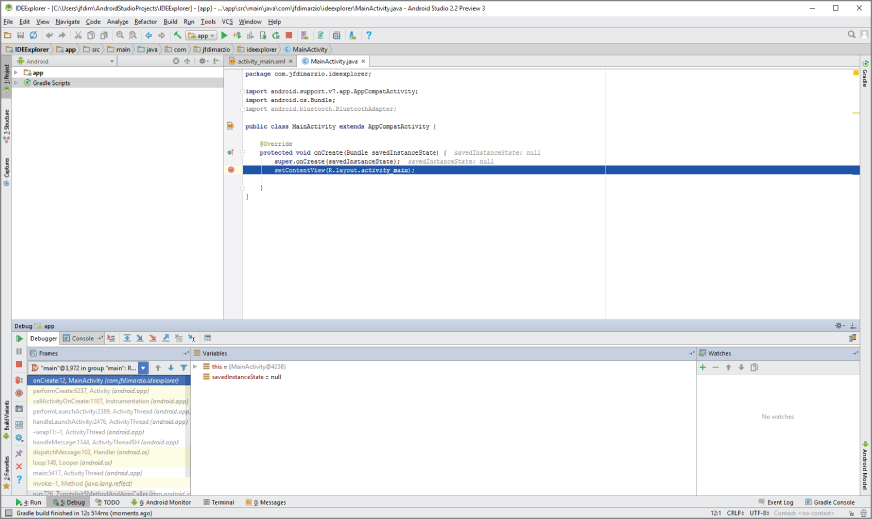
Task: Expand the 'this' variable node
Action: point(196,368)
